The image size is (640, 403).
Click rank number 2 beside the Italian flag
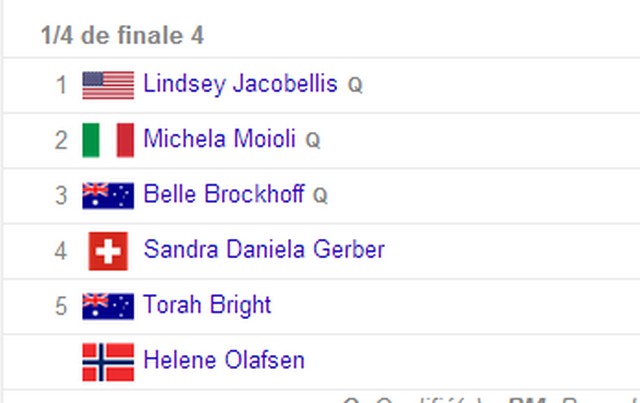(61, 140)
